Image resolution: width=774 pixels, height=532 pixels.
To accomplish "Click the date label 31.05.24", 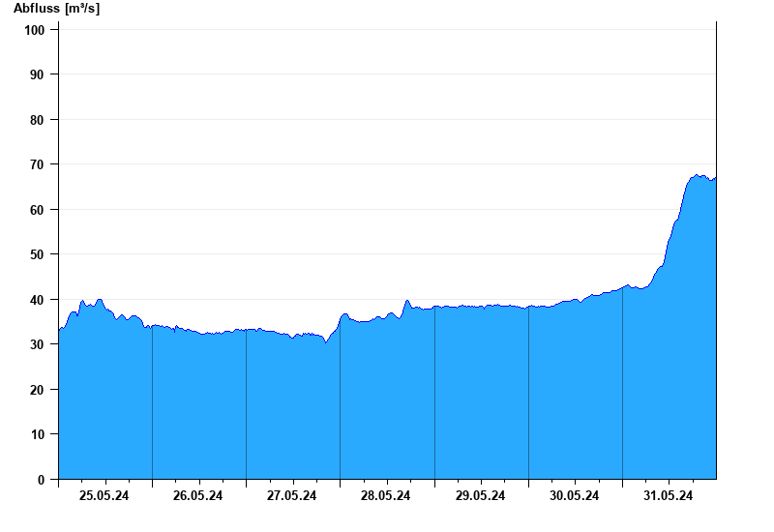I will coord(668,495).
